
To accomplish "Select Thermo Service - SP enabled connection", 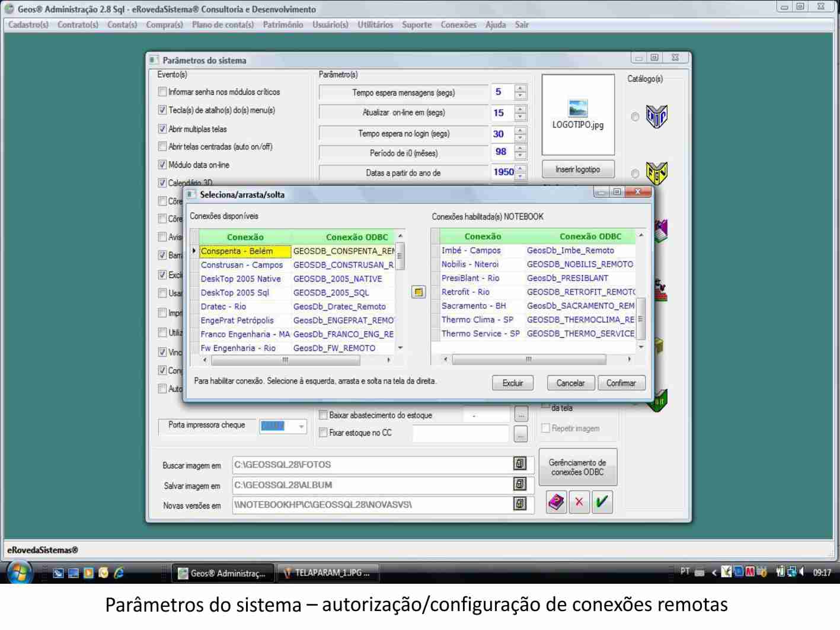I will click(x=537, y=334).
